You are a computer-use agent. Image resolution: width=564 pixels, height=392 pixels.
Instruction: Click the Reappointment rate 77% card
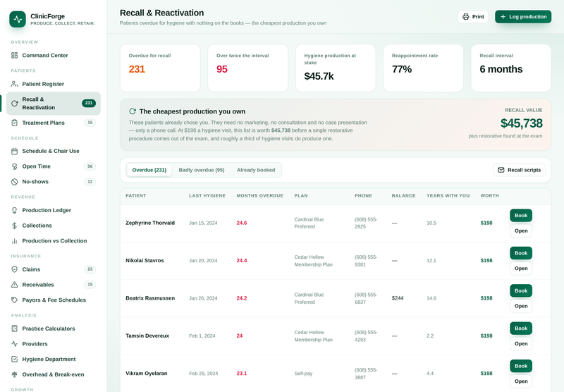(424, 68)
